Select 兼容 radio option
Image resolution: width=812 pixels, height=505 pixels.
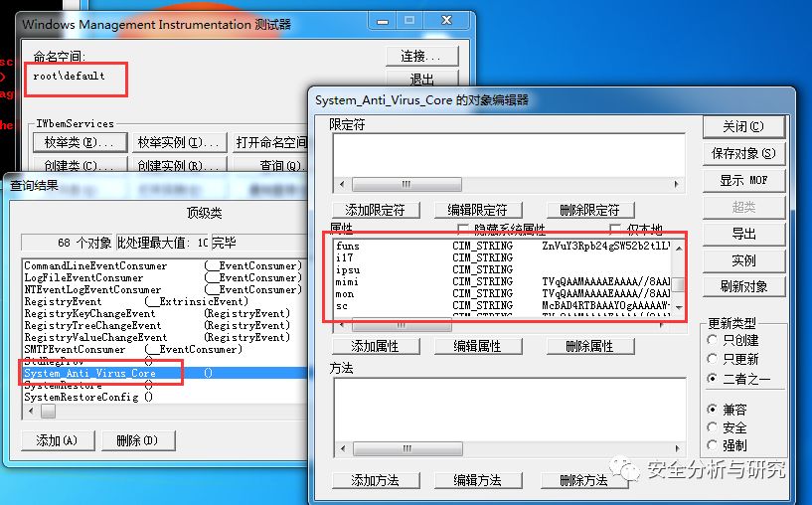pyautogui.click(x=713, y=410)
